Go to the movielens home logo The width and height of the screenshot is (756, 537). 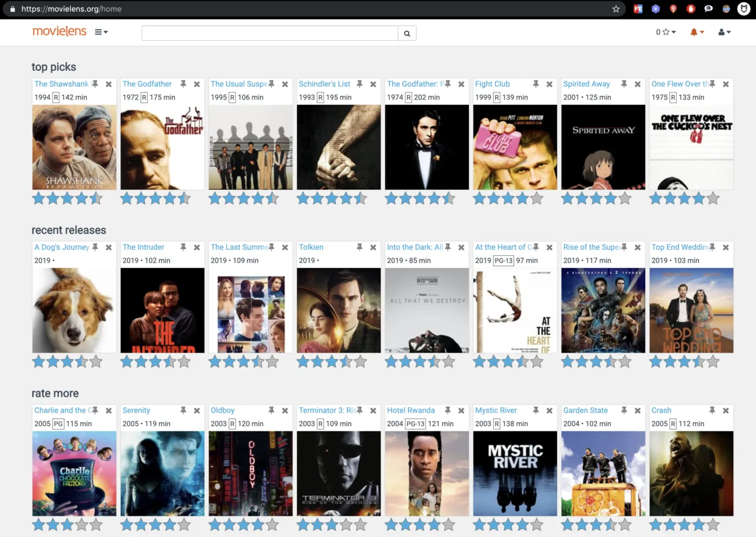pos(60,31)
